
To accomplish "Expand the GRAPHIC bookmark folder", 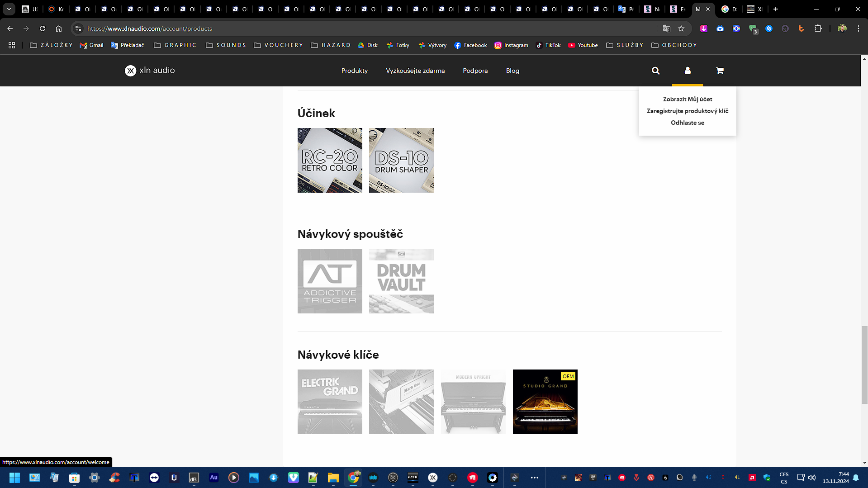I will click(175, 45).
